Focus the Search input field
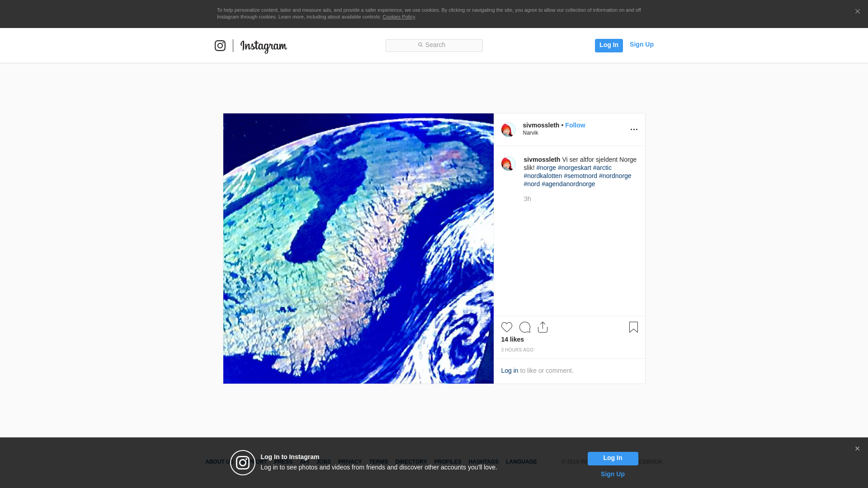This screenshot has width=868, height=488. pos(434,45)
